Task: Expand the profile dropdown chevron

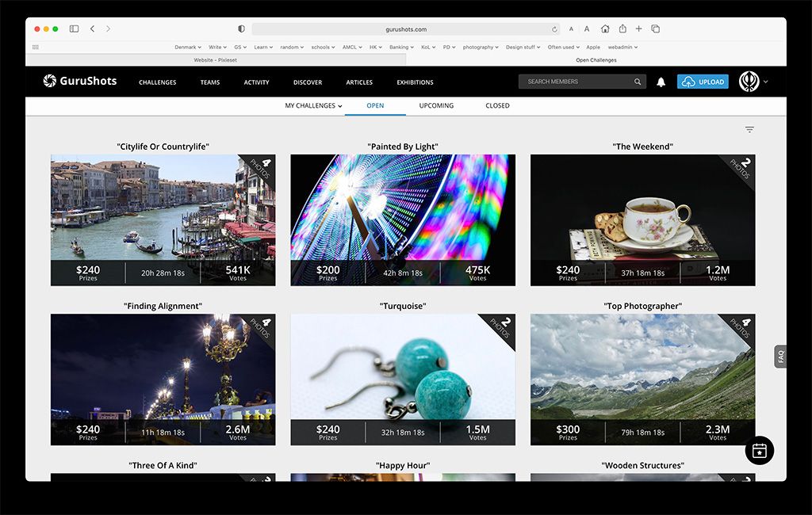Action: pos(766,82)
